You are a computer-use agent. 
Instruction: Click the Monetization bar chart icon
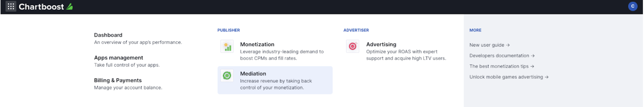click(x=227, y=47)
